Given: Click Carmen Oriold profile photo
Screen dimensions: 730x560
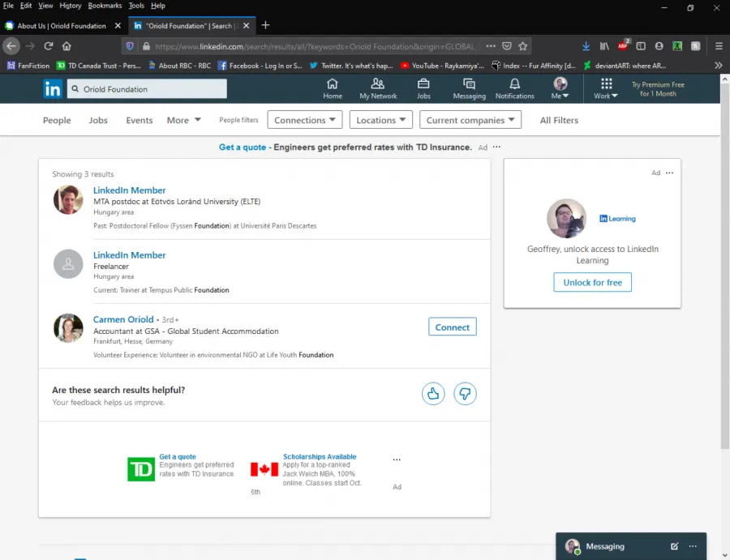Looking at the screenshot, I should click(68, 328).
